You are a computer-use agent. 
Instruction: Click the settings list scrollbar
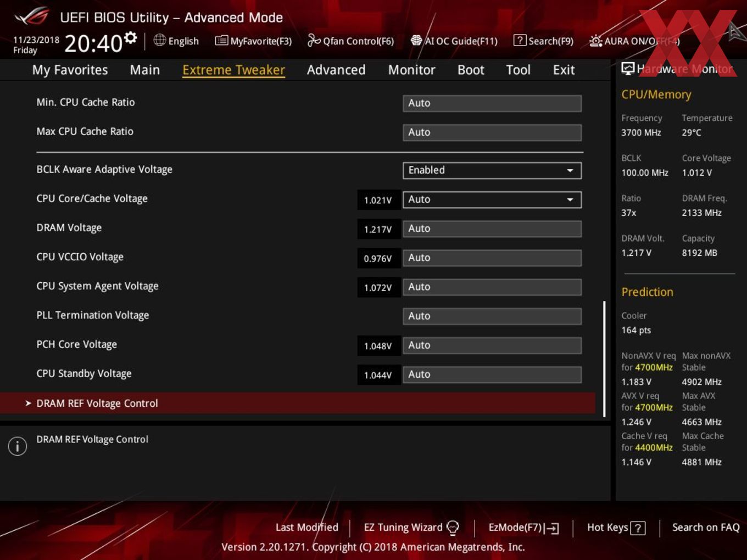pos(604,359)
